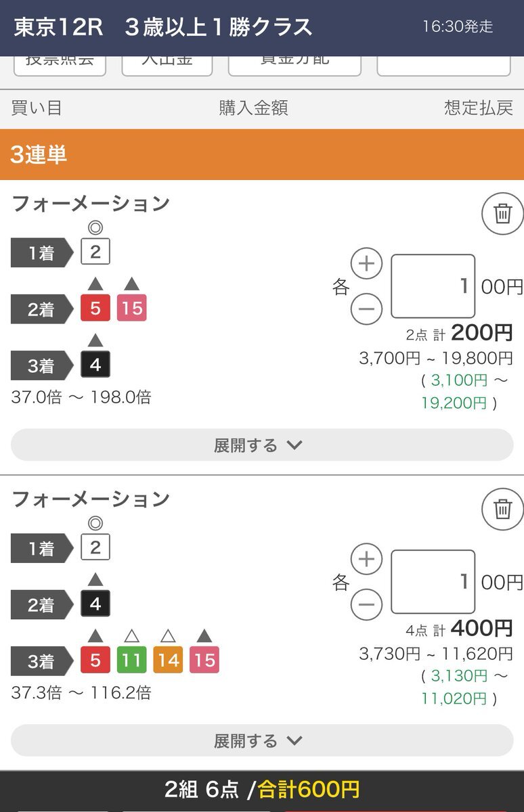Increase second formation amount with plus button

tap(366, 559)
